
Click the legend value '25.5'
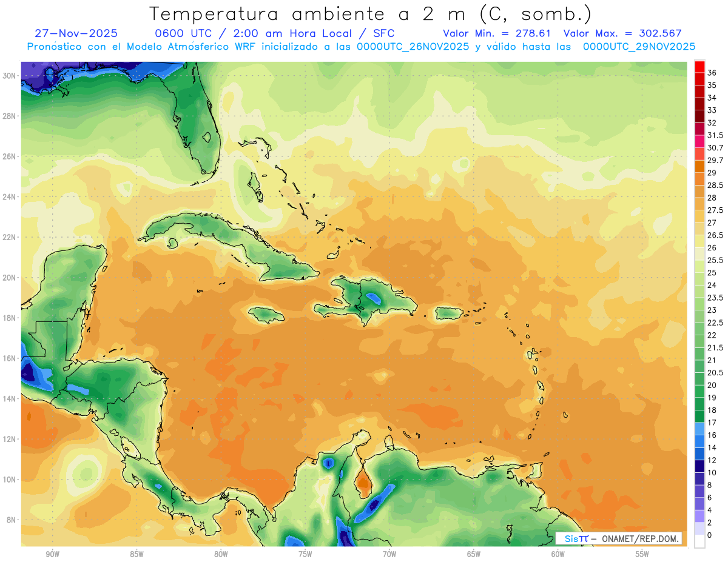pos(715,261)
